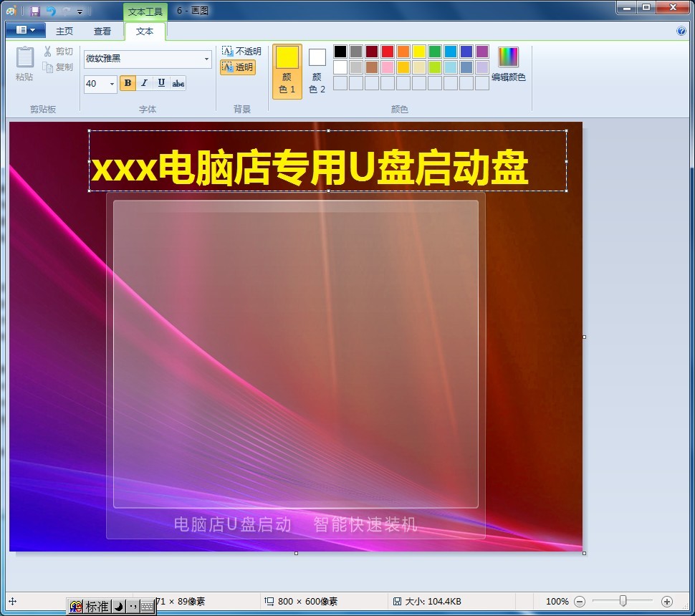Click the Save icon in quick access toolbar
Screen dimensions: 695x616
[34, 11]
